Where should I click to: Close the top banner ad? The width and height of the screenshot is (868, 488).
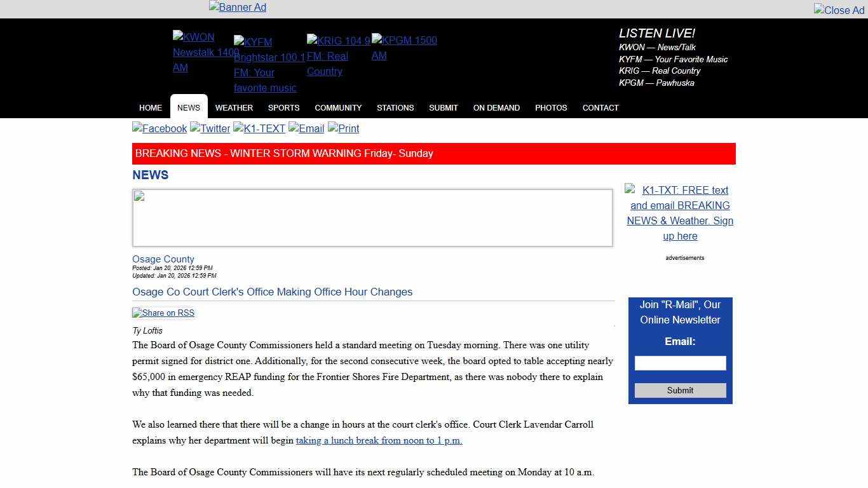pyautogui.click(x=838, y=10)
